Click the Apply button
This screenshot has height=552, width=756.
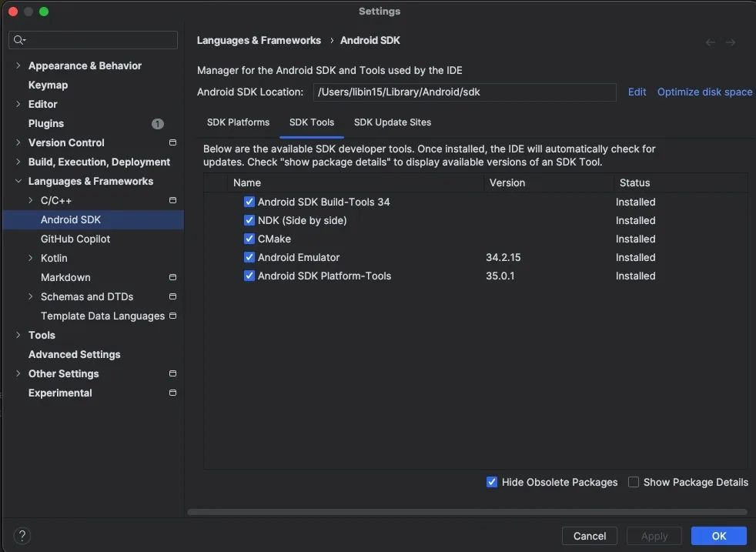(x=654, y=536)
